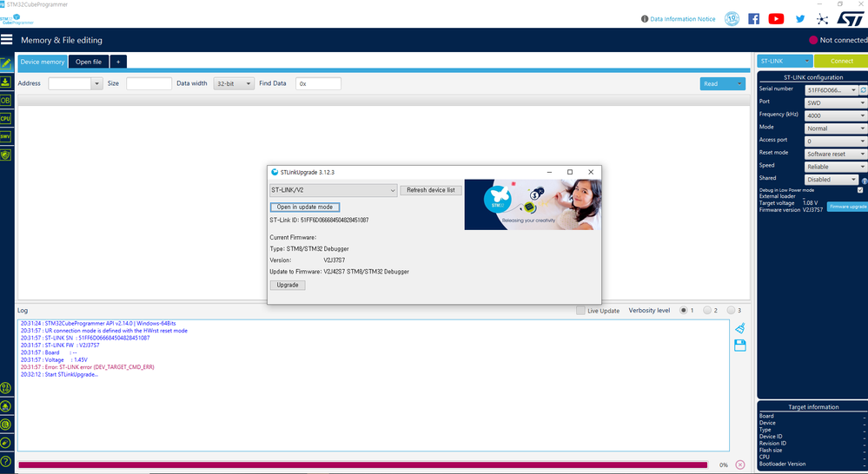Click the Size input field

pyautogui.click(x=149, y=83)
